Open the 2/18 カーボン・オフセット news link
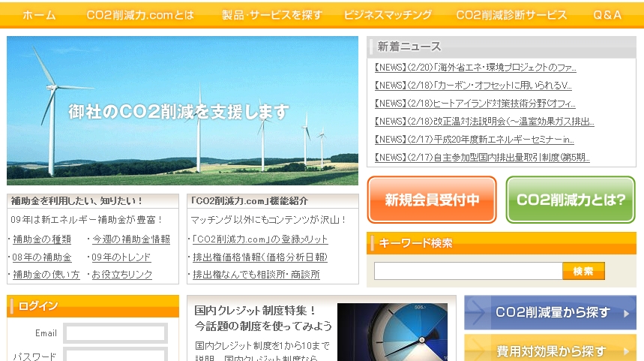The width and height of the screenshot is (644, 361). pyautogui.click(x=473, y=86)
